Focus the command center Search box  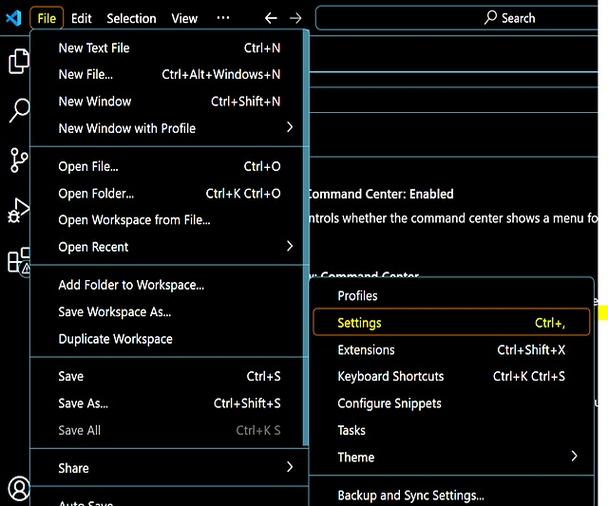pos(456,18)
